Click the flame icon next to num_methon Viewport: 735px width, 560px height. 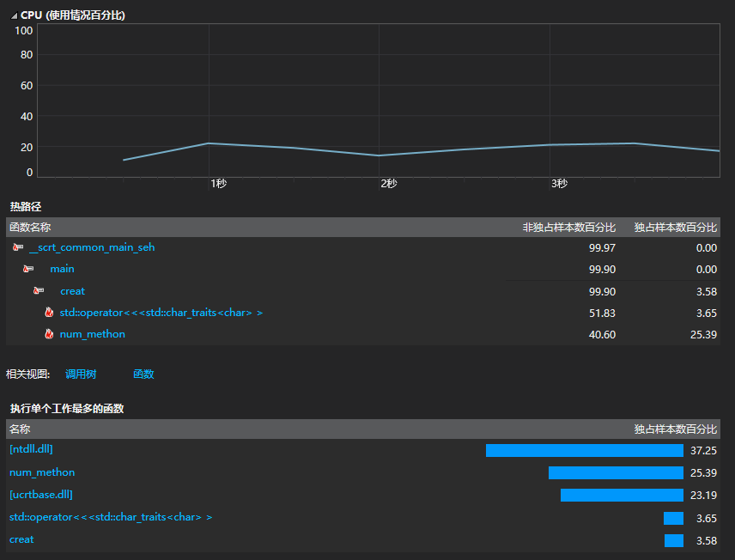[x=49, y=334]
